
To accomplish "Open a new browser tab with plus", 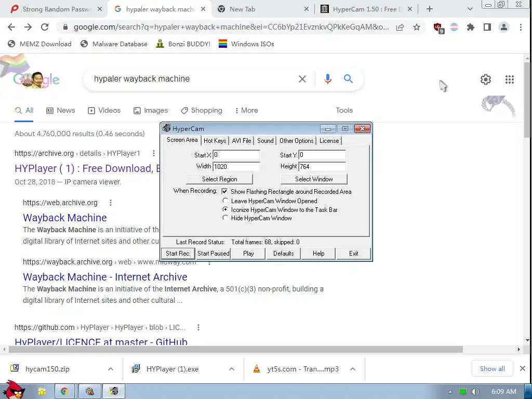I will pos(430,9).
